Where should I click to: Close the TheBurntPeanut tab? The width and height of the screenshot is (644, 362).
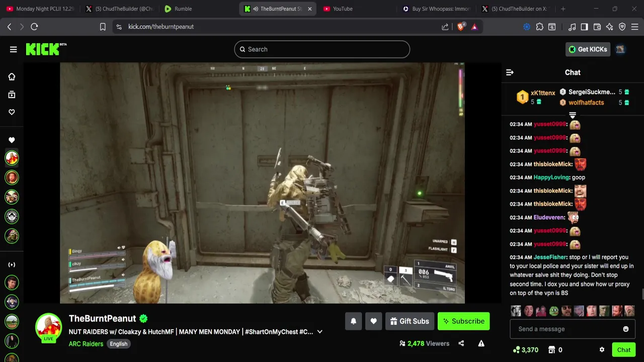[x=309, y=9]
